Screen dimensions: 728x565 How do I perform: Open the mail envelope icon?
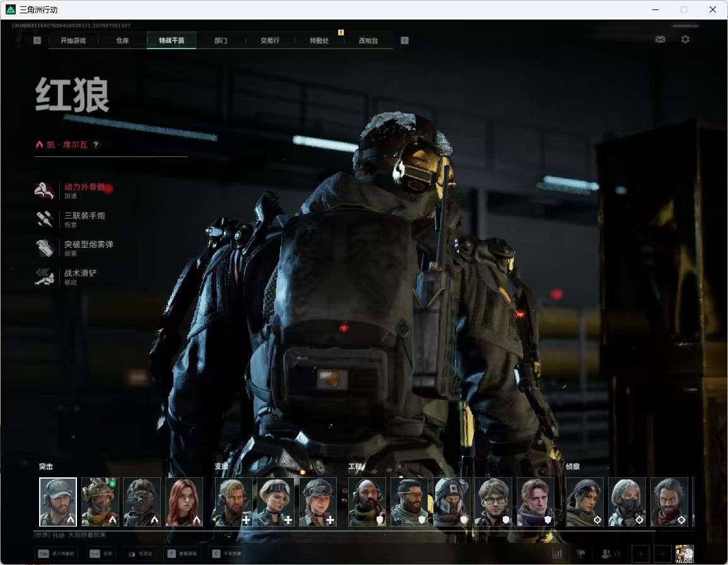click(x=660, y=40)
